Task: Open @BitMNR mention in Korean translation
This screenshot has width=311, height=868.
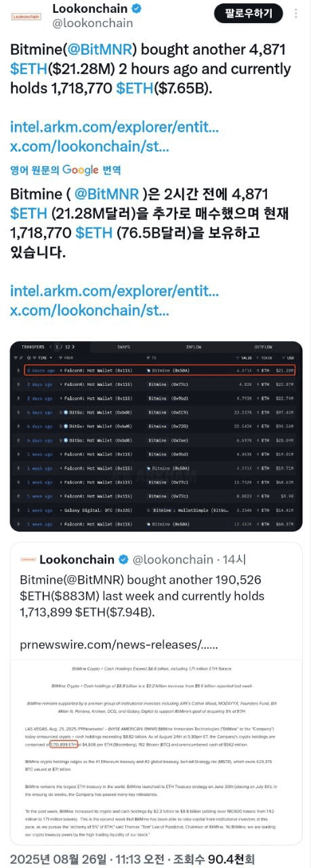Action: (x=107, y=194)
